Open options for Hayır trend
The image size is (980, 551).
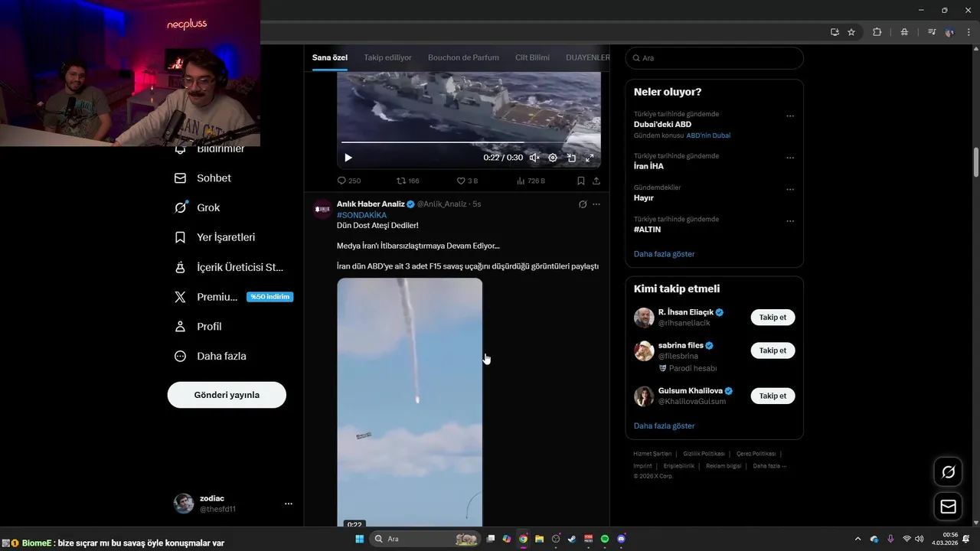click(x=790, y=190)
